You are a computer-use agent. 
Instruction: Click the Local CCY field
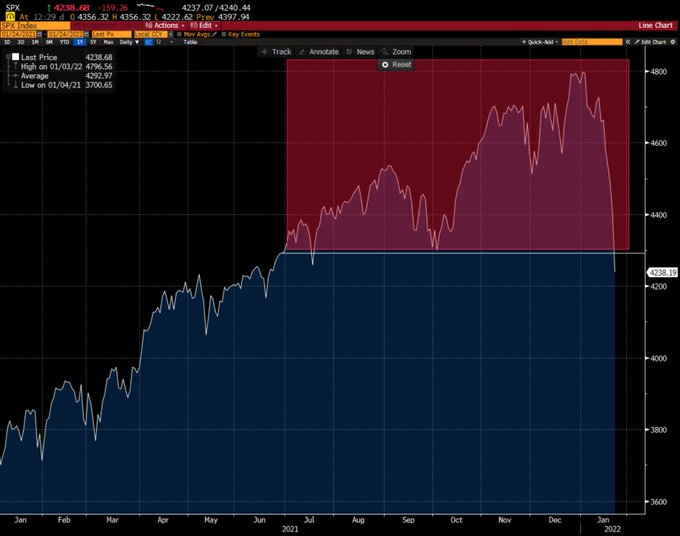tap(150, 34)
